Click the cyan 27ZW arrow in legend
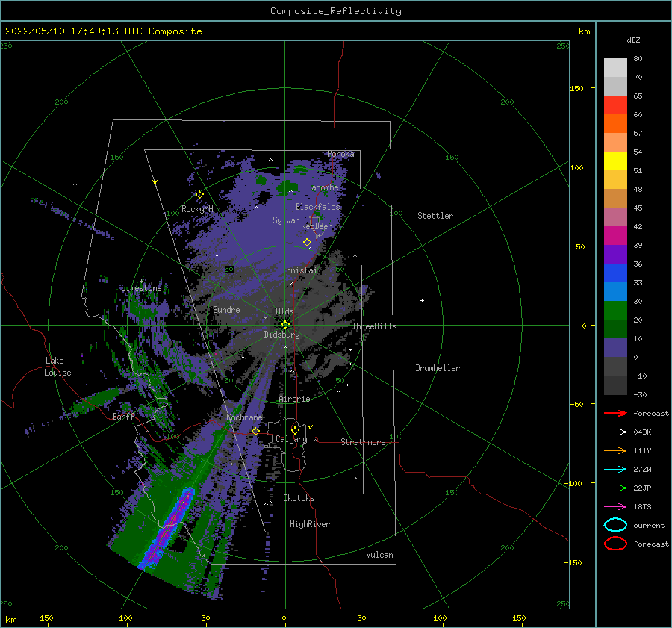The height and width of the screenshot is (628, 672). point(615,470)
